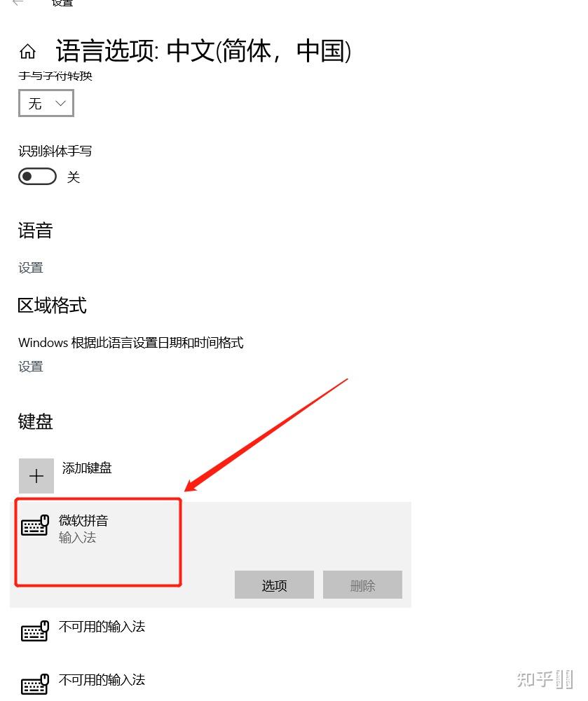
Task: Select the 添加键盘 text label
Action: pyautogui.click(x=87, y=468)
